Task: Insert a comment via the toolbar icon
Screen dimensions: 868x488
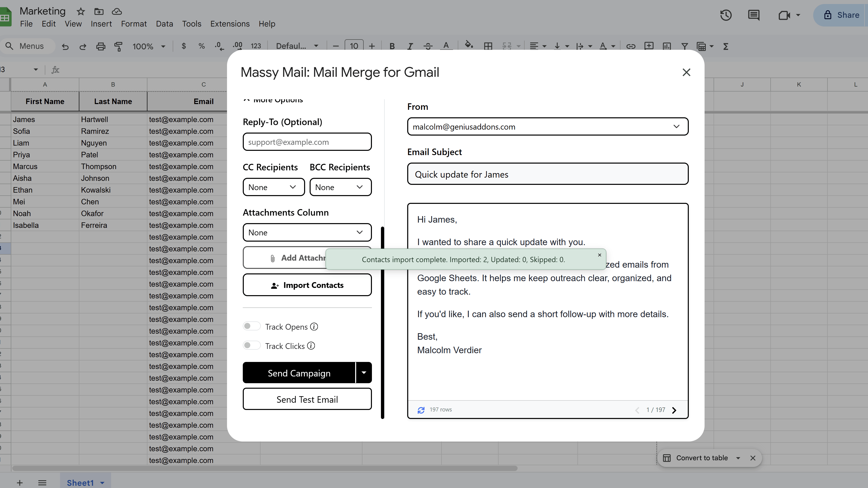Action: click(x=649, y=46)
